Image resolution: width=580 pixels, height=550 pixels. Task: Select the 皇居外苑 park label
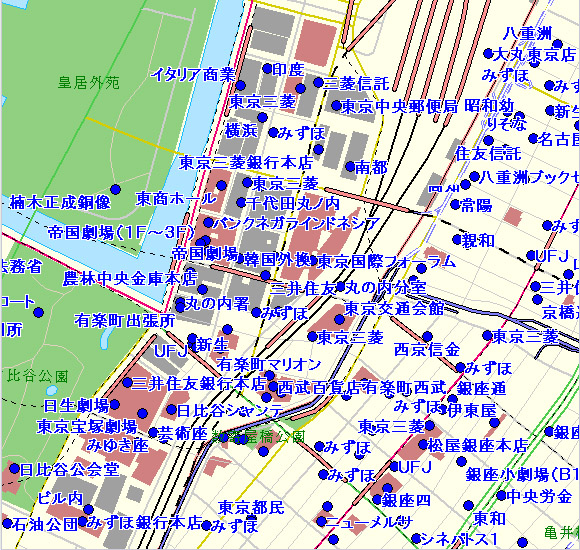pyautogui.click(x=89, y=82)
